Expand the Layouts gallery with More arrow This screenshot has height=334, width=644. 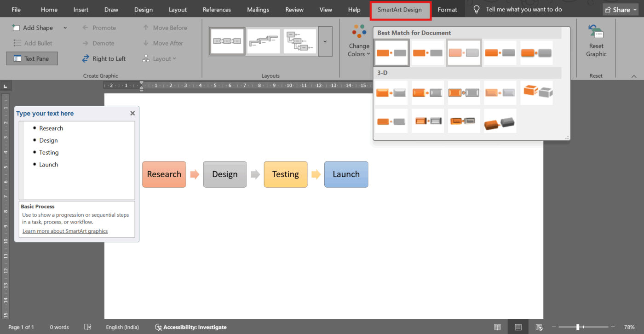(x=325, y=41)
